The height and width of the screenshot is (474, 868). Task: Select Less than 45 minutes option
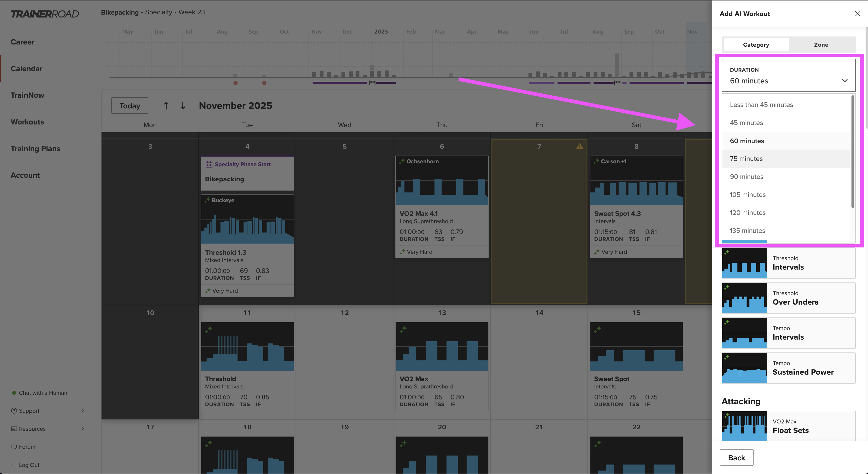click(x=786, y=105)
